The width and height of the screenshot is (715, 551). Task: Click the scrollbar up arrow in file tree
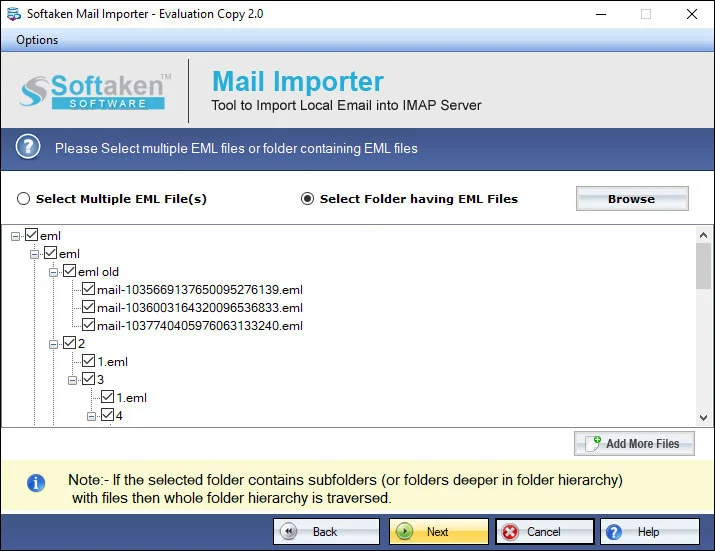[703, 235]
